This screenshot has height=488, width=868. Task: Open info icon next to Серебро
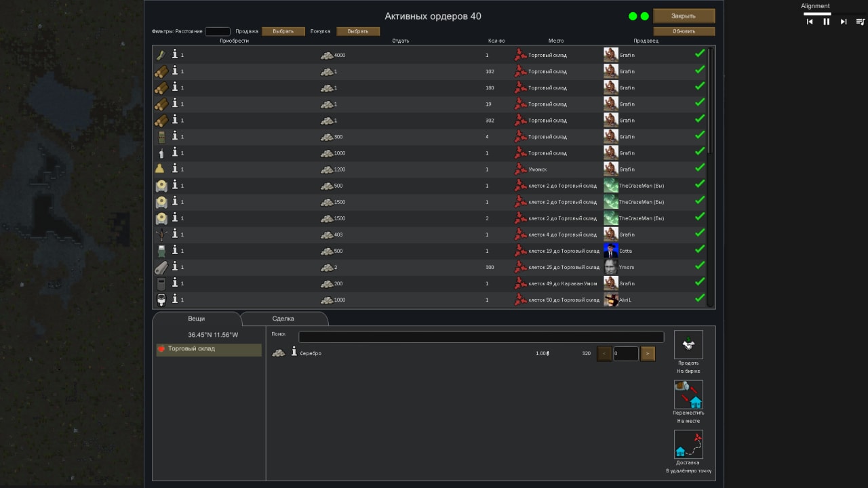[x=294, y=352]
